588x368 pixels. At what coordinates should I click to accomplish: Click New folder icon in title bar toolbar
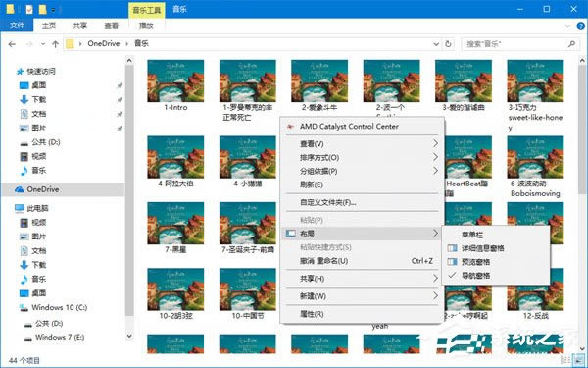(x=43, y=9)
